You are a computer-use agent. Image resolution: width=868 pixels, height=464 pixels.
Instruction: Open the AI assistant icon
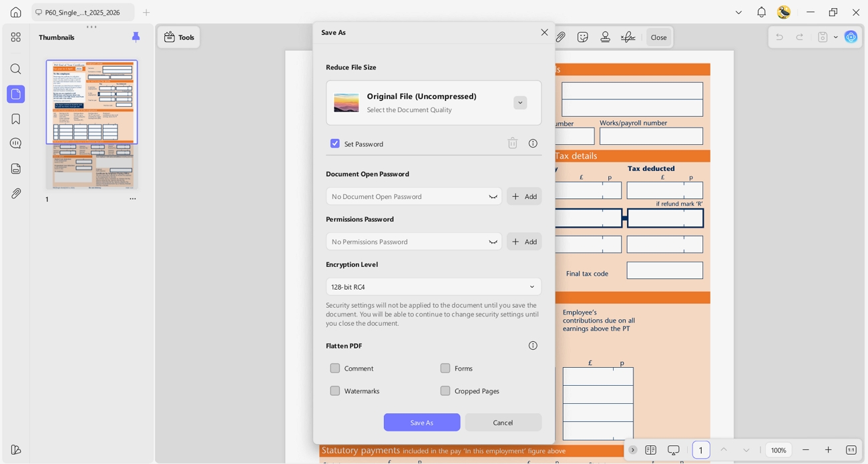click(851, 37)
